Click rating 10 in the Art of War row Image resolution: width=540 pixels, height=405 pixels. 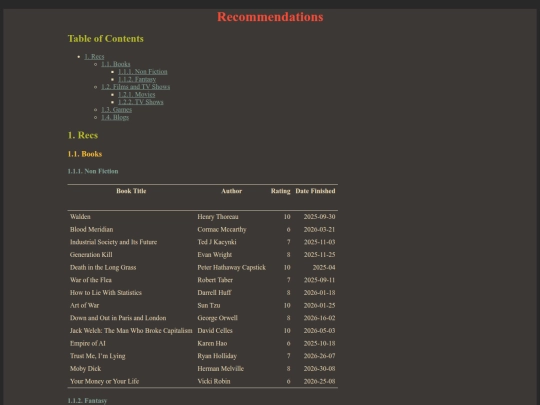287,305
